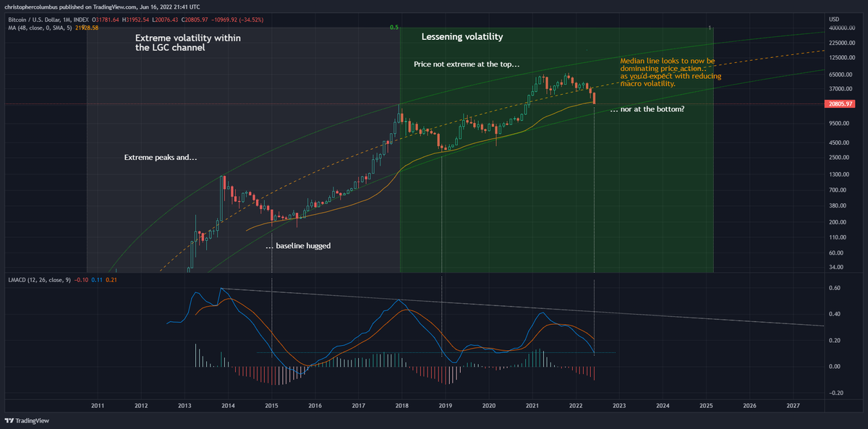Click the 2027 label on time axis
Screen dimensions: 868x429
click(x=793, y=406)
